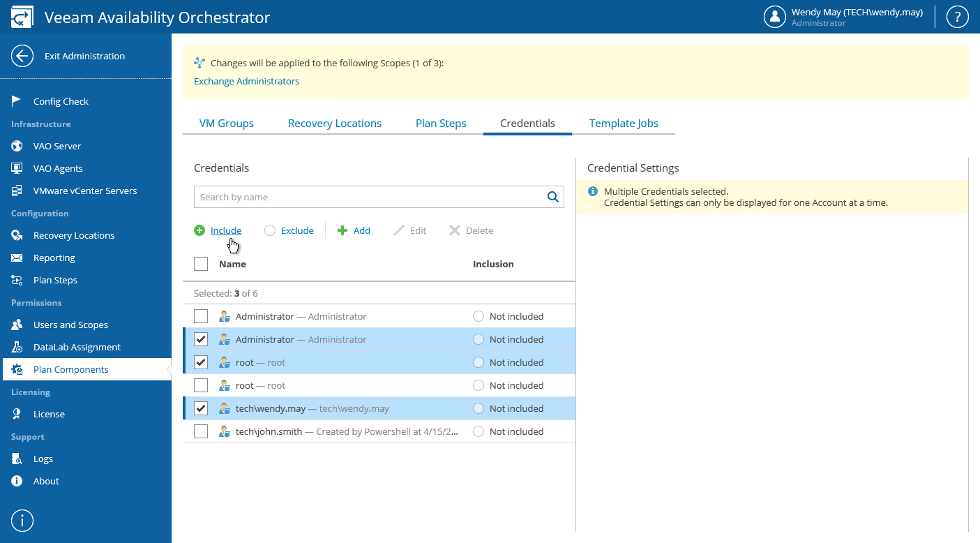The image size is (980, 543).
Task: Open Users and Scopes in sidebar
Action: (70, 325)
